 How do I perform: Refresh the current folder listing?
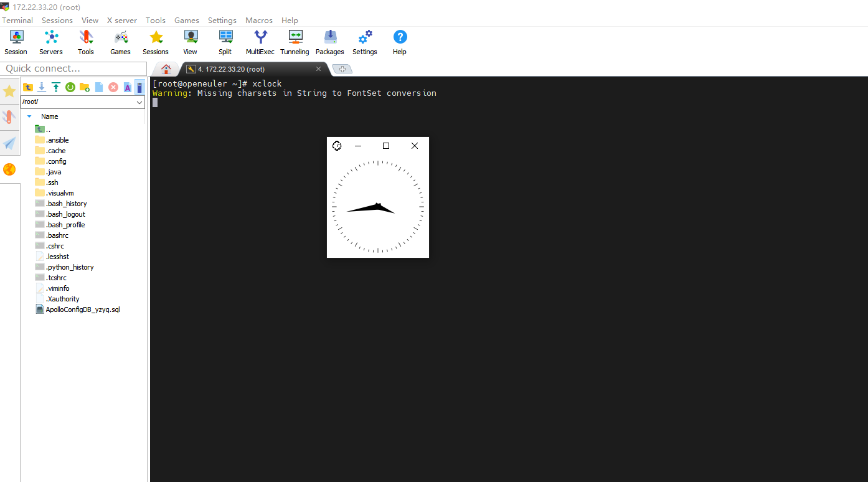[x=70, y=87]
